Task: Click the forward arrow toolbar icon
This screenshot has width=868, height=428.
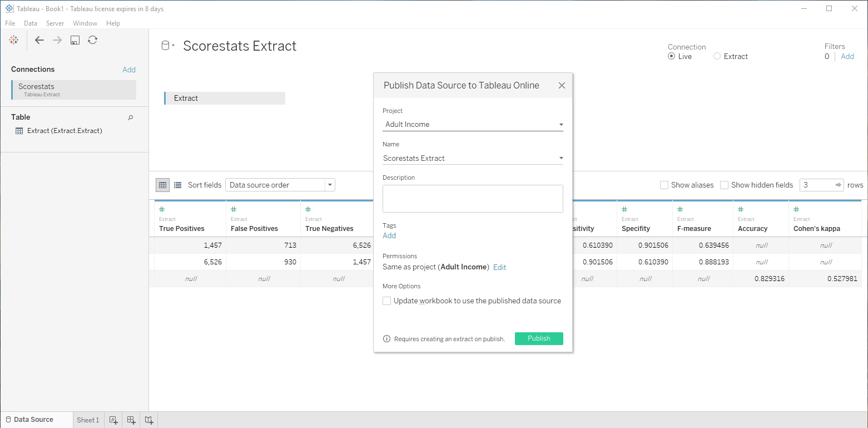Action: 57,40
